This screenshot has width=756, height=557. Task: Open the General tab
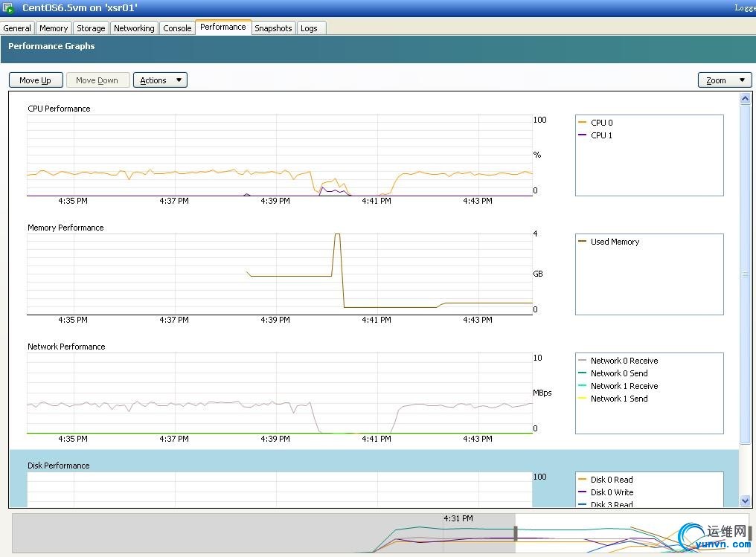[17, 28]
